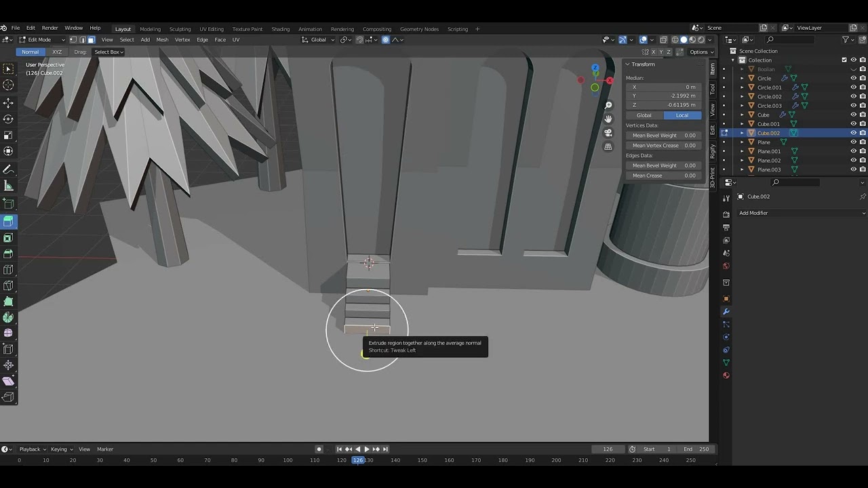868x488 pixels.
Task: Select the Scale tool
Action: [8, 135]
